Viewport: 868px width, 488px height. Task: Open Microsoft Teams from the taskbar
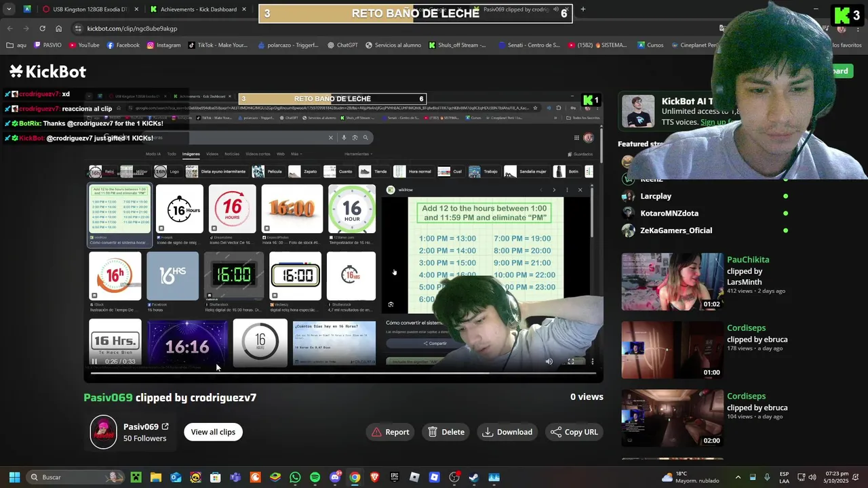coord(235,477)
